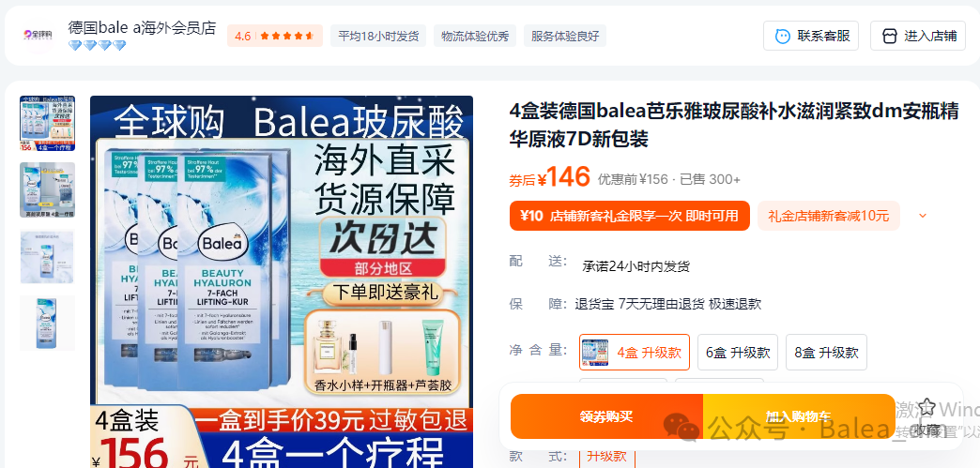Select the second product thumbnail
The height and width of the screenshot is (468, 980).
coord(48,190)
